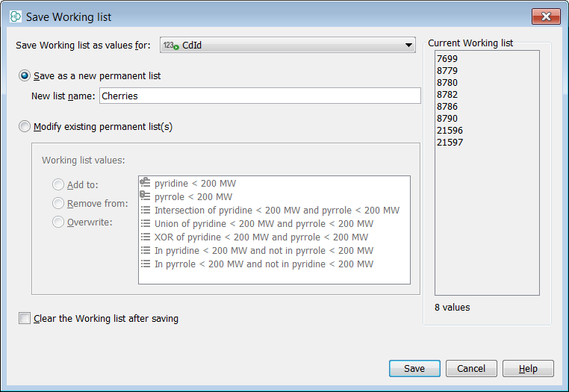Enable Clear the Working list after saving
The image size is (569, 392).
coord(25,319)
